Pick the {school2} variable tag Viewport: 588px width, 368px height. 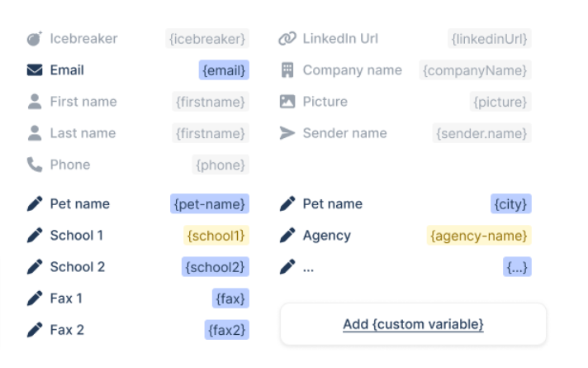point(216,267)
